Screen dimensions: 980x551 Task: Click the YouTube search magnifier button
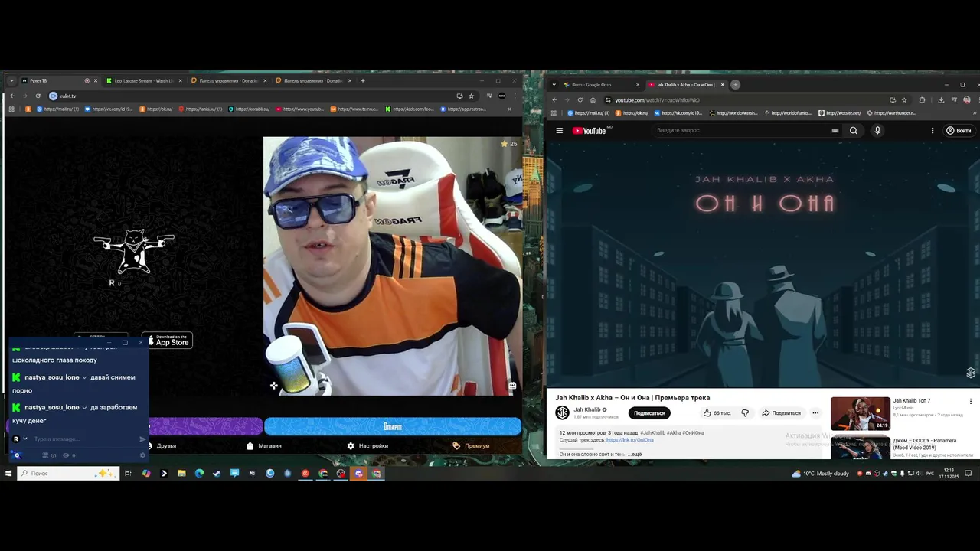[854, 131]
